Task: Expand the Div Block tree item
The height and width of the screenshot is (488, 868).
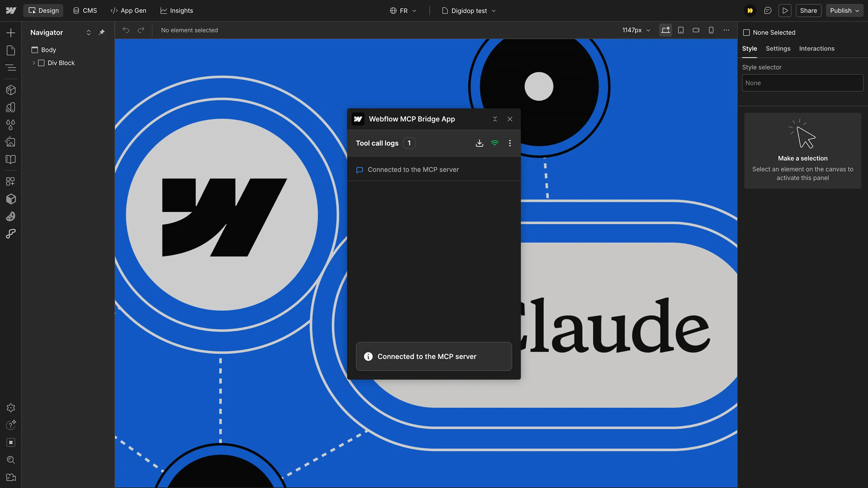Action: pyautogui.click(x=34, y=63)
